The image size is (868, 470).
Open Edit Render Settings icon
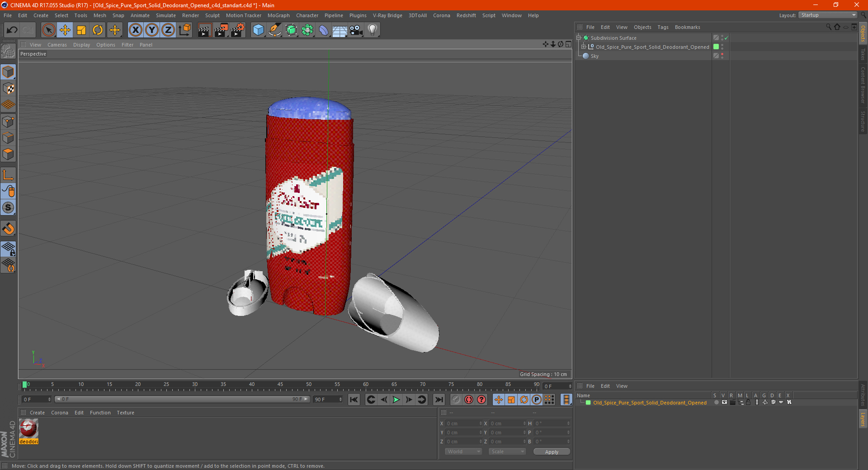[x=238, y=30]
